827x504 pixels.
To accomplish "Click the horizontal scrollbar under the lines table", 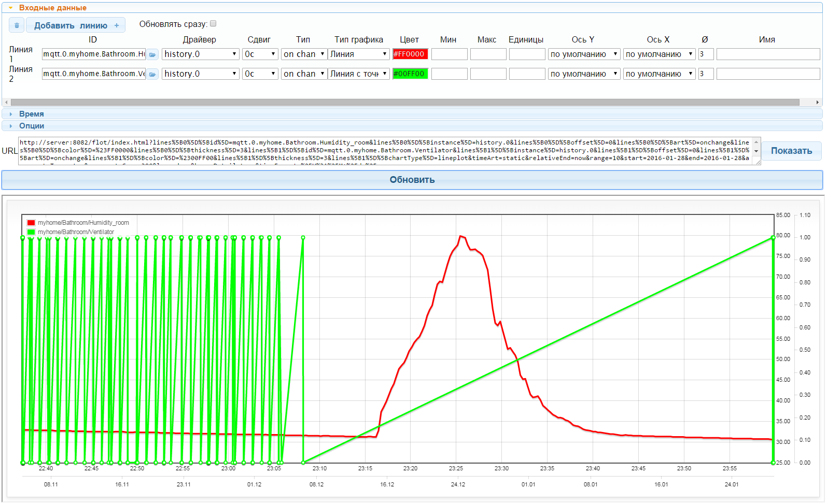I will coord(405,103).
